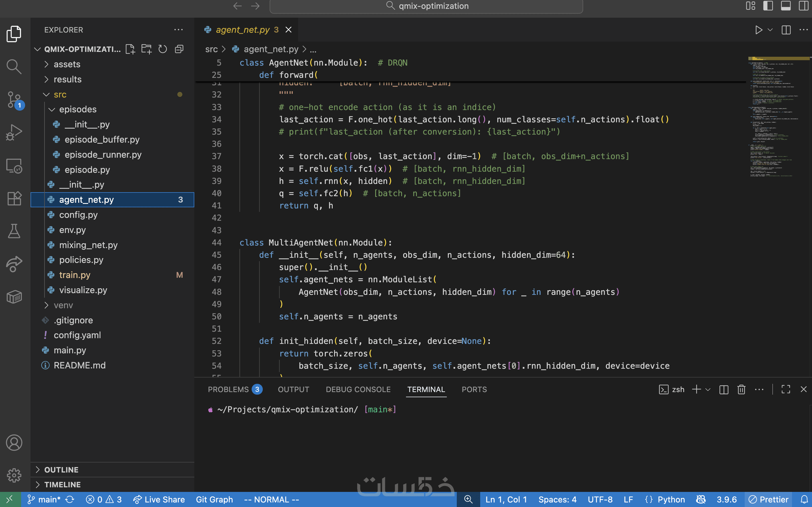Open the new terminal launch profile dropdown

pos(708,389)
